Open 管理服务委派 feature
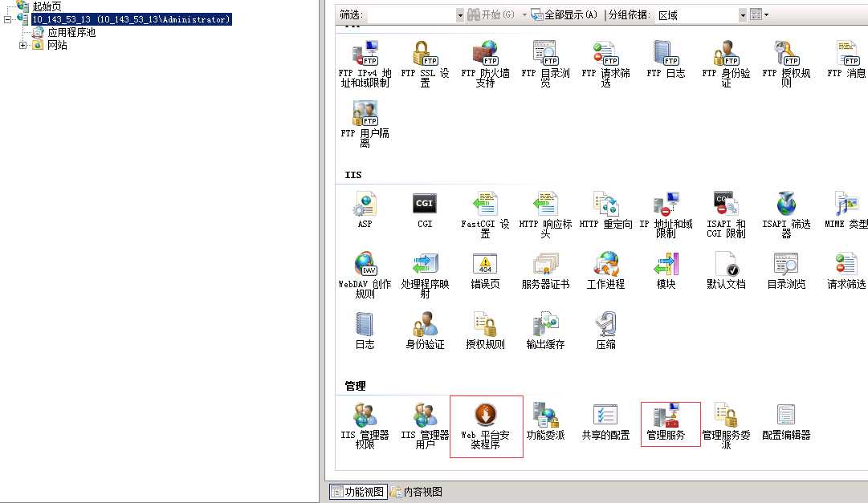The height and width of the screenshot is (503, 868). [727, 426]
